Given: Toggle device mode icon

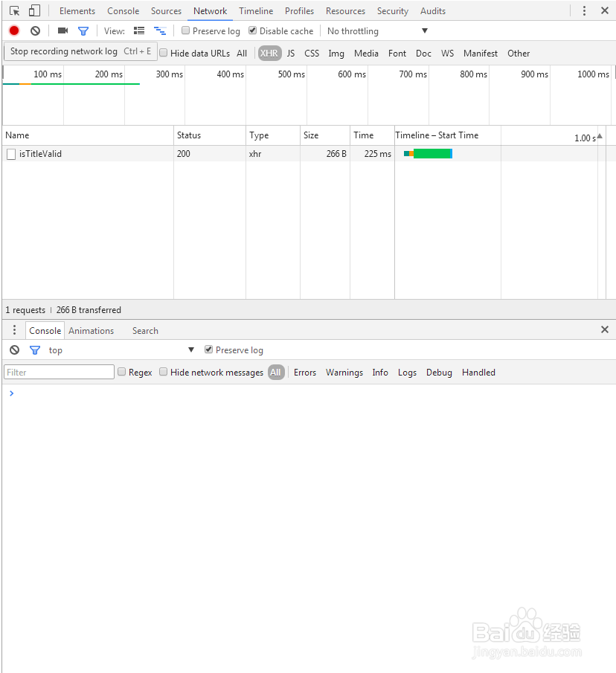Looking at the screenshot, I should (34, 10).
